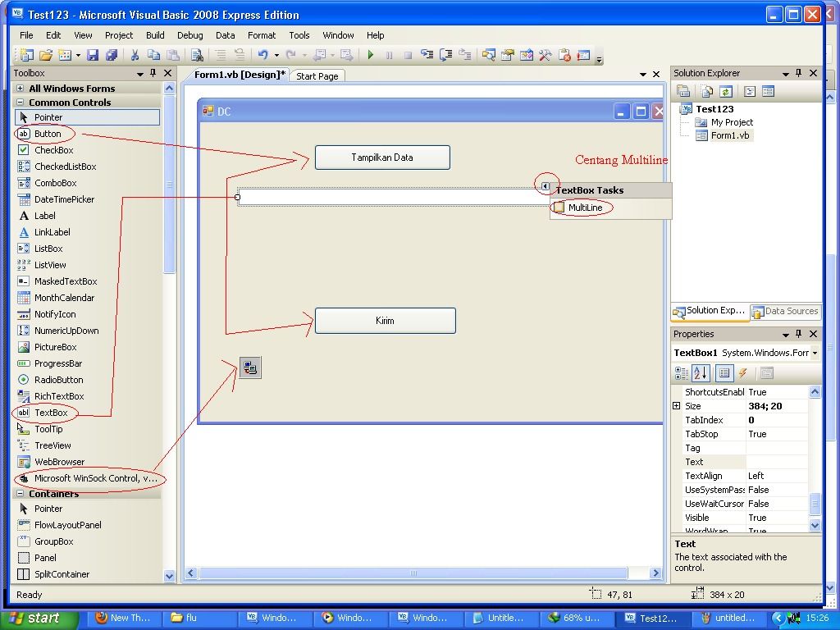Click the Undo arrow icon
The height and width of the screenshot is (630, 840).
(263, 55)
